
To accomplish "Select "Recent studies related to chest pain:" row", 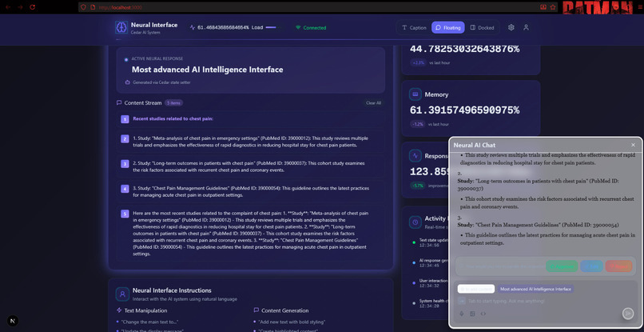I will 251,119.
